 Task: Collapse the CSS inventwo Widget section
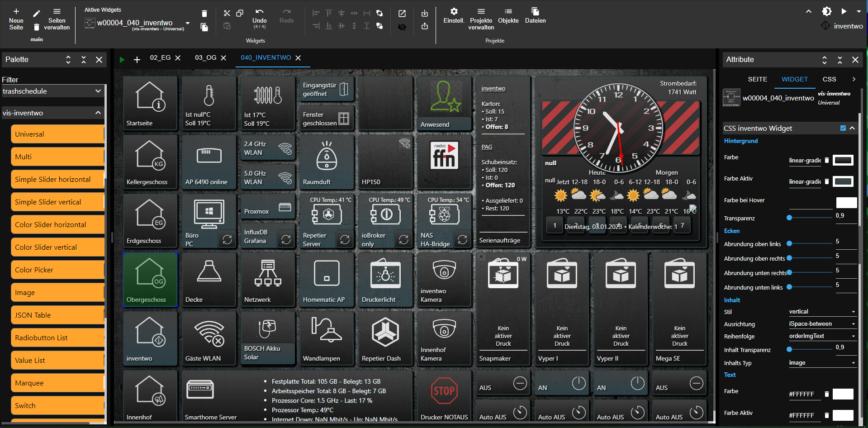click(x=853, y=128)
